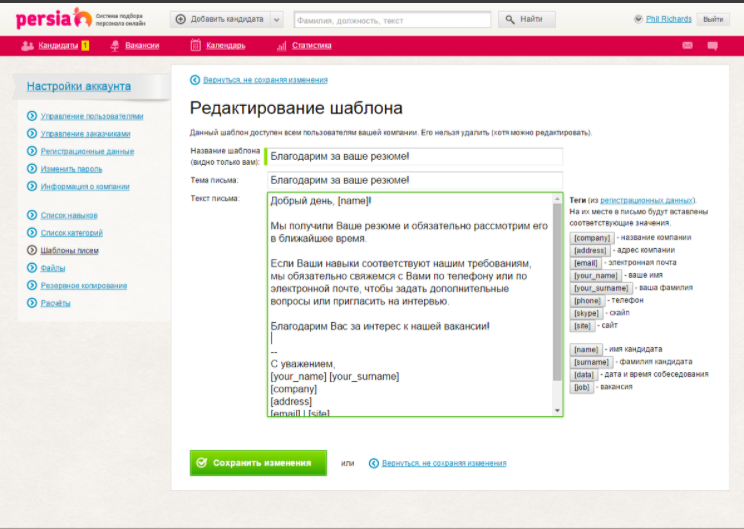This screenshot has width=744, height=529.
Task: Select Шаблоны писем in sidebar
Action: (69, 251)
